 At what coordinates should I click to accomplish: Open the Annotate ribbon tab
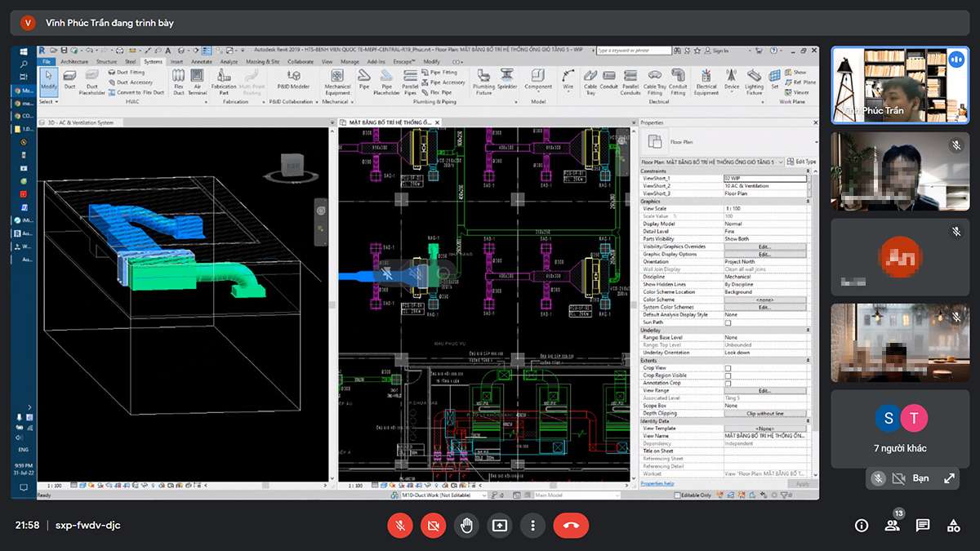pos(202,61)
